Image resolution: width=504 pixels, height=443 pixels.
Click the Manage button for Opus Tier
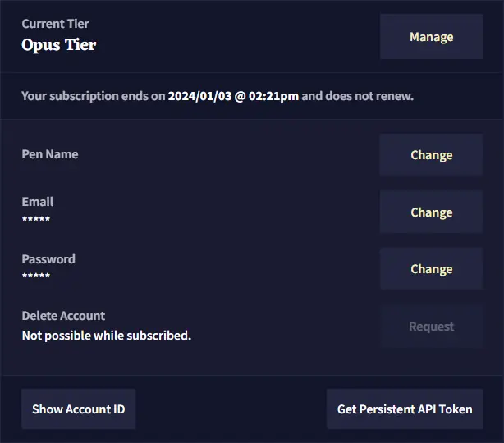[431, 37]
